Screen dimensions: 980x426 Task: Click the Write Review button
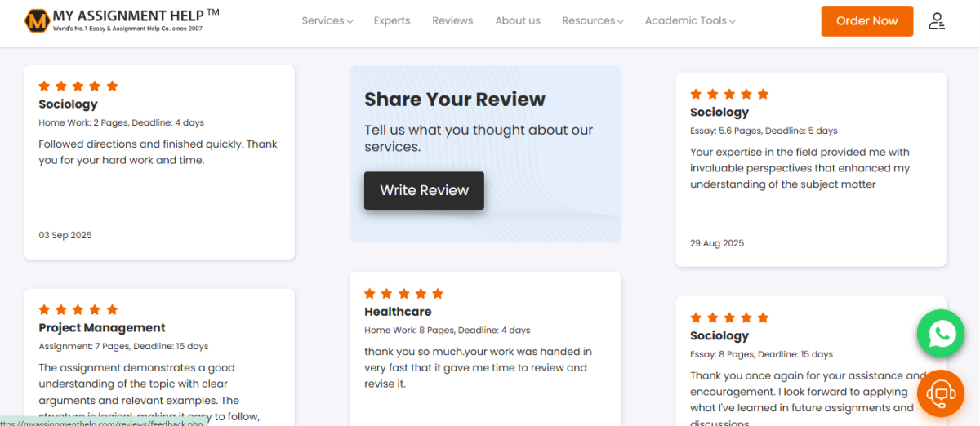coord(424,190)
